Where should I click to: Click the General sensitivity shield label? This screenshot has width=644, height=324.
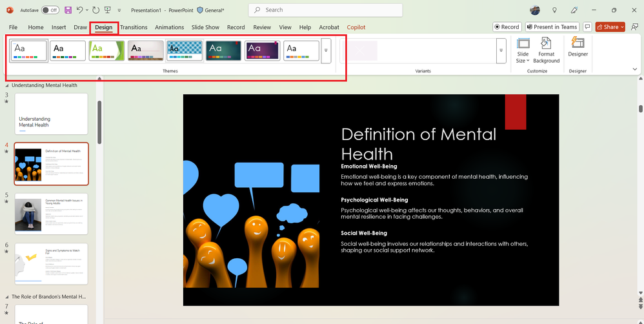pyautogui.click(x=210, y=10)
